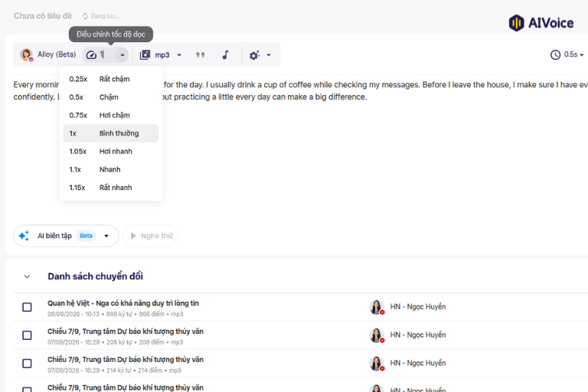Tick checkbox for 214 ký tự row
588x392 pixels.
pyautogui.click(x=27, y=364)
